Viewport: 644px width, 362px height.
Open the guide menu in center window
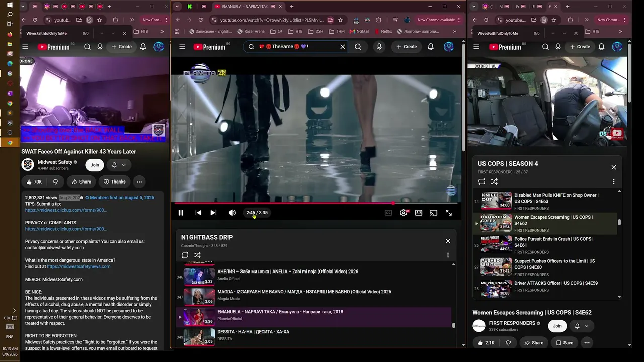pyautogui.click(x=182, y=47)
